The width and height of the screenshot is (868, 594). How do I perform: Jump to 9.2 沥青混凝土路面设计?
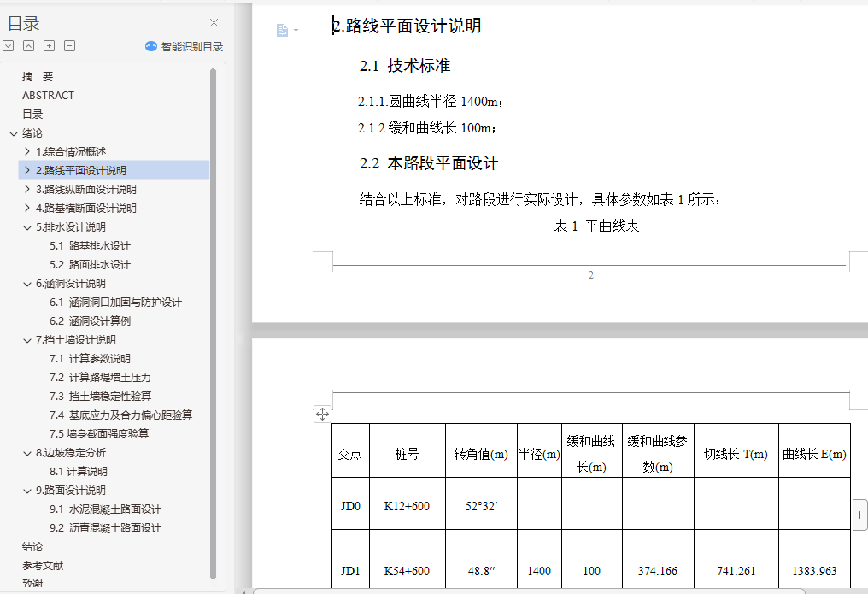105,528
